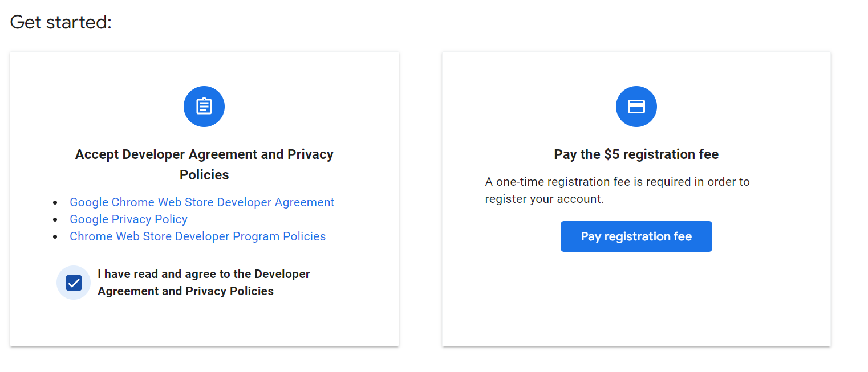Viewport: 868px width, 372px height.
Task: Open the Google Privacy Policy link
Action: coord(128,219)
